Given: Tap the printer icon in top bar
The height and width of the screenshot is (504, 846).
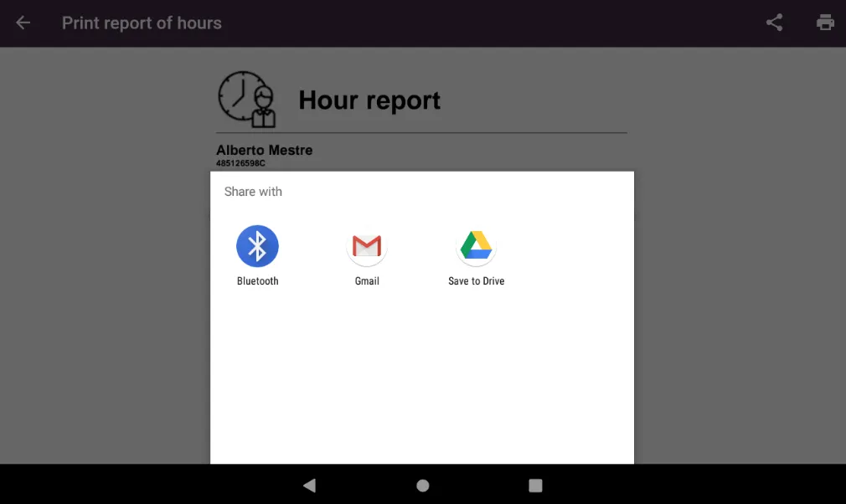Looking at the screenshot, I should (825, 23).
